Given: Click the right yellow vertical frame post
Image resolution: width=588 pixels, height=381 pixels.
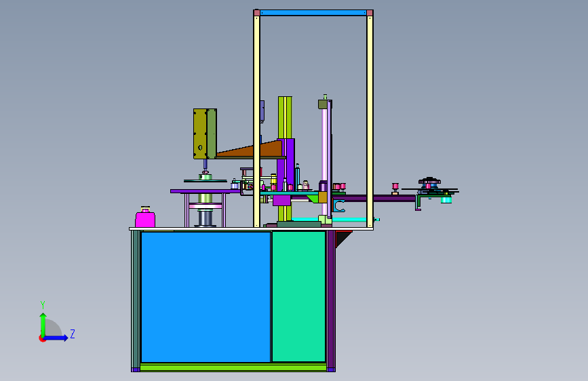Looking at the screenshot, I should (x=370, y=121).
